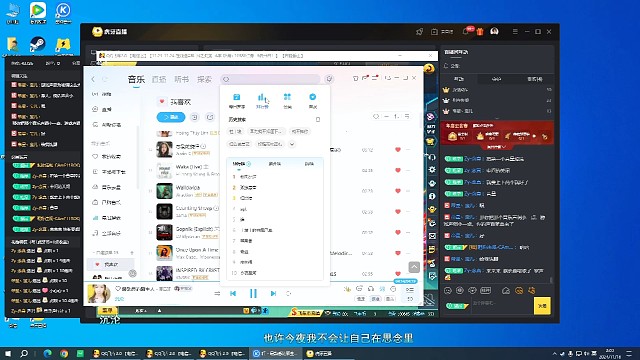Search within the playlist using the magnifier icon
The width and height of the screenshot is (640, 360).
pos(376,117)
